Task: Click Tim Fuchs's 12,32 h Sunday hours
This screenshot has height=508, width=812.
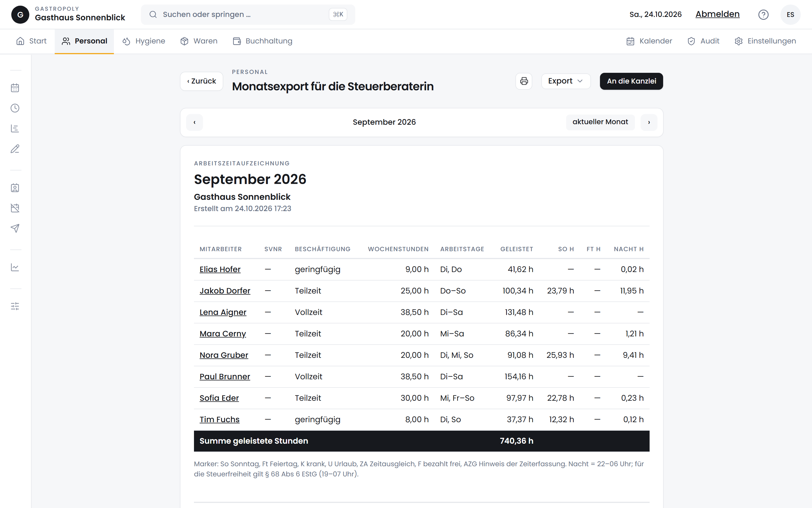Action: point(561,420)
